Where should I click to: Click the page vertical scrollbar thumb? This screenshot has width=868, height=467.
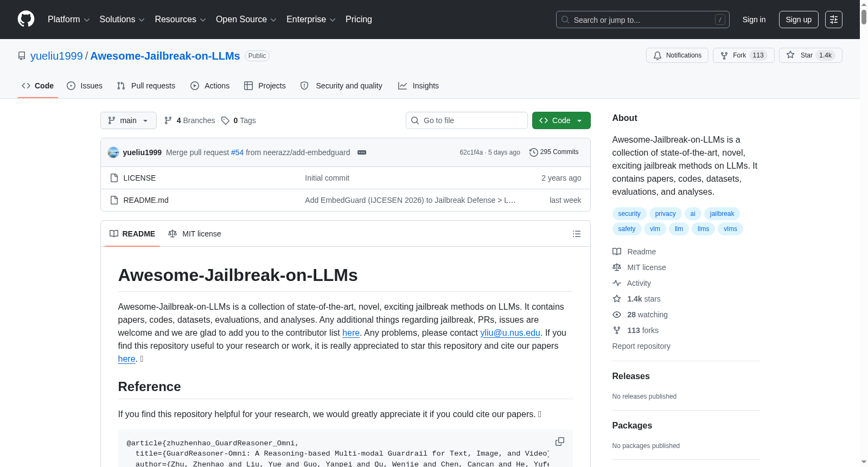pyautogui.click(x=864, y=16)
